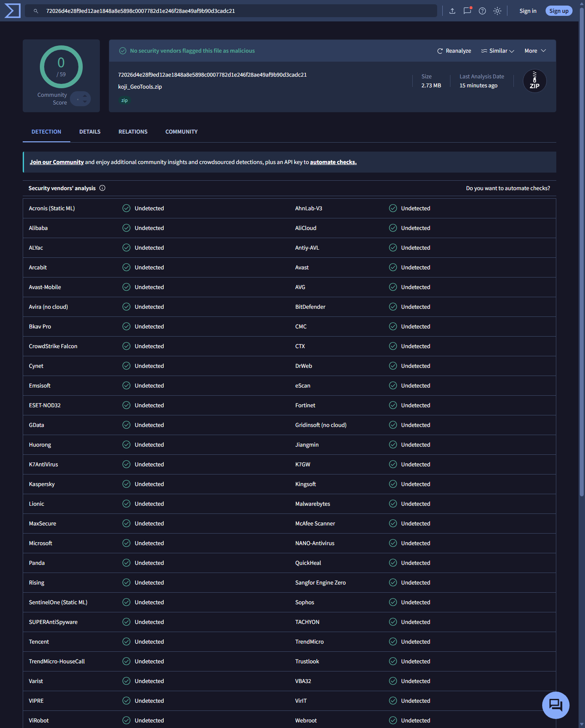The width and height of the screenshot is (585, 728).
Task: Click the 2.73 MB size value
Action: click(431, 86)
